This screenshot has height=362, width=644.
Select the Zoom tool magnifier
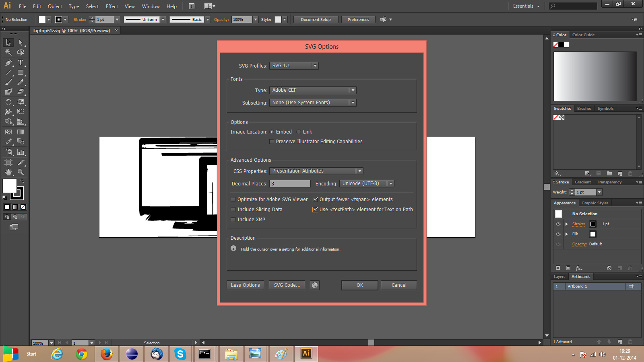pos(21,172)
